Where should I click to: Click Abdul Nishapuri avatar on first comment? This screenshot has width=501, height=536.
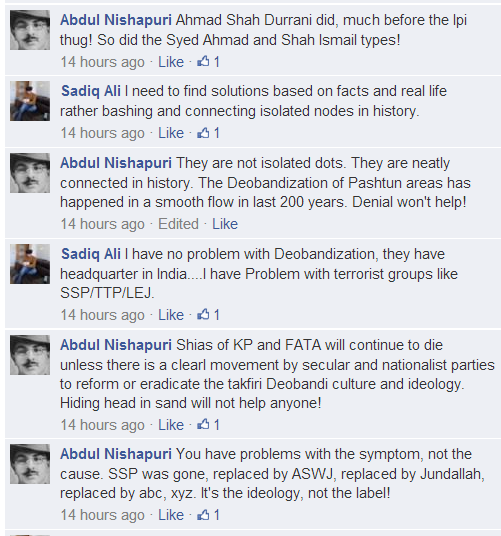30,30
